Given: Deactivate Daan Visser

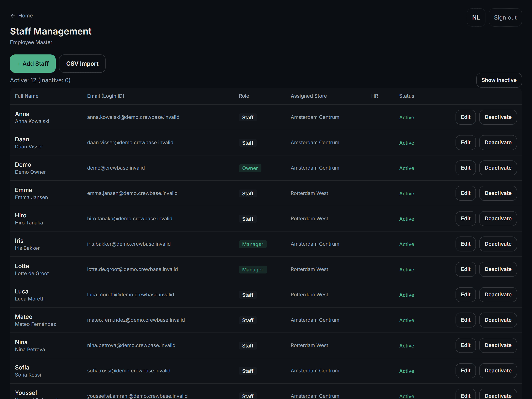Looking at the screenshot, I should pos(498,142).
